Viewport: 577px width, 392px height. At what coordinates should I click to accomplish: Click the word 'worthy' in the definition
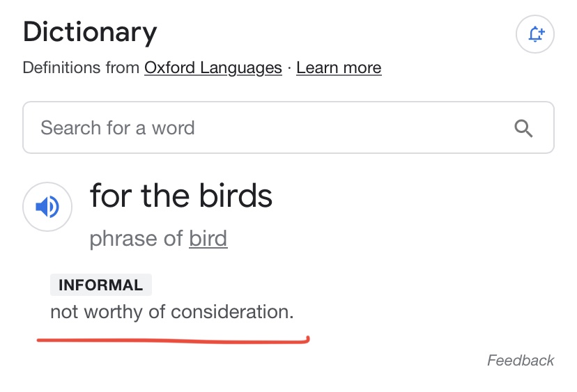[x=113, y=312]
